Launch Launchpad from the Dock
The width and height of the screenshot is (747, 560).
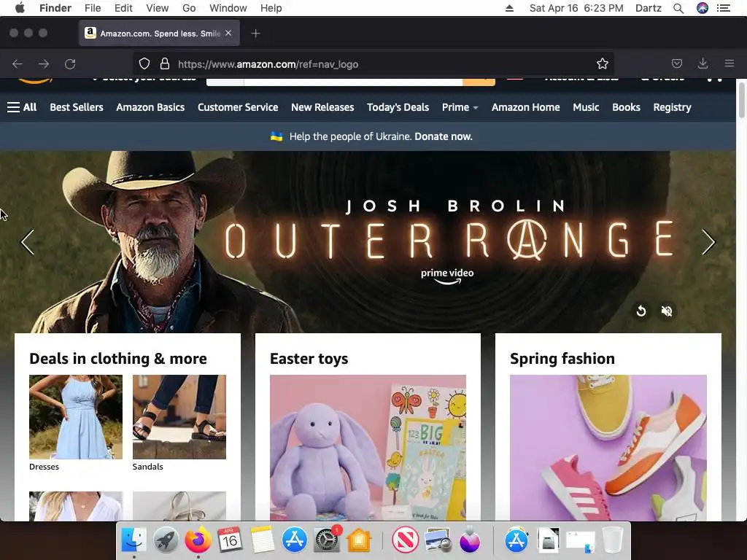tap(166, 540)
